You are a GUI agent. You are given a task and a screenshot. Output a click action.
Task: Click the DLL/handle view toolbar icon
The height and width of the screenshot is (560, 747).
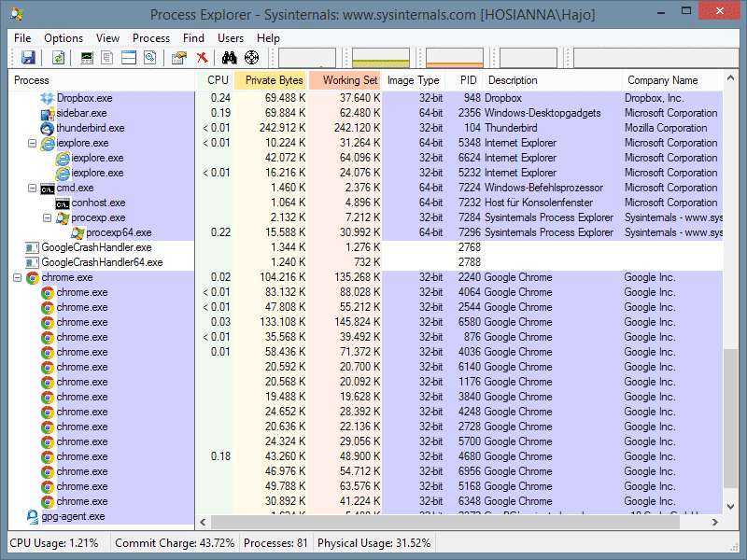point(150,58)
